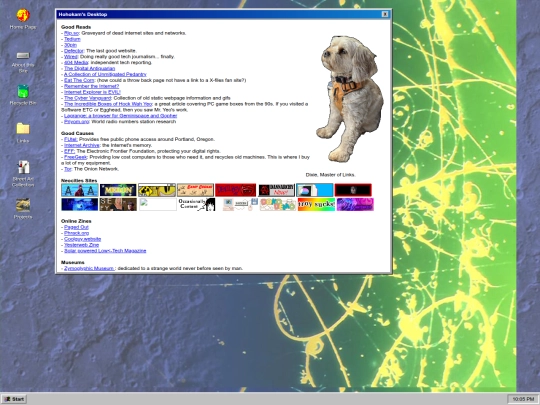Open A Collection of Unmitigated Pedantry link
The width and height of the screenshot is (540, 405).
point(105,74)
